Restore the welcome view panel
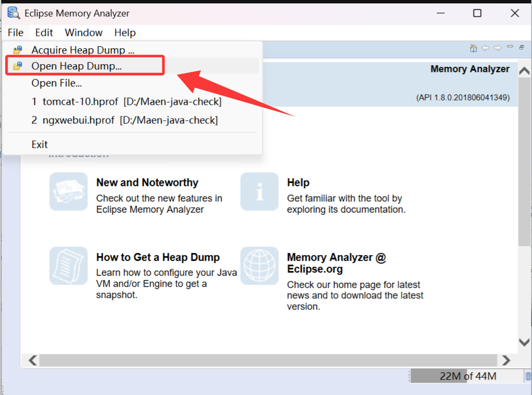This screenshot has width=532, height=395. pos(521,48)
